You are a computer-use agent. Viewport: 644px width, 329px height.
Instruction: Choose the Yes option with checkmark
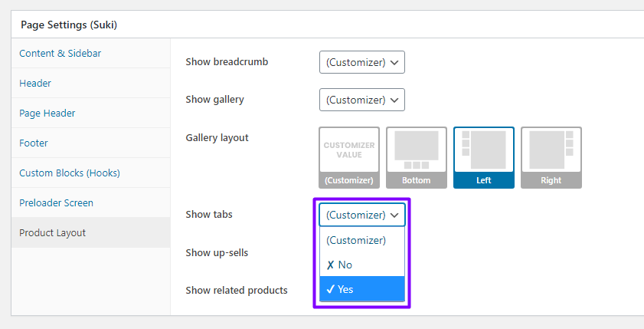(x=362, y=289)
